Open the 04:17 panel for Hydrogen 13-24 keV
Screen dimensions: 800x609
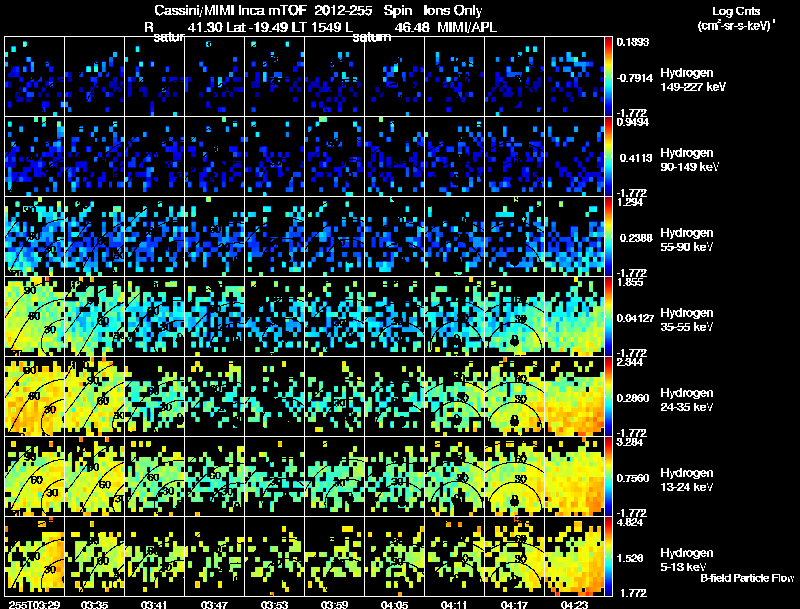[514, 476]
